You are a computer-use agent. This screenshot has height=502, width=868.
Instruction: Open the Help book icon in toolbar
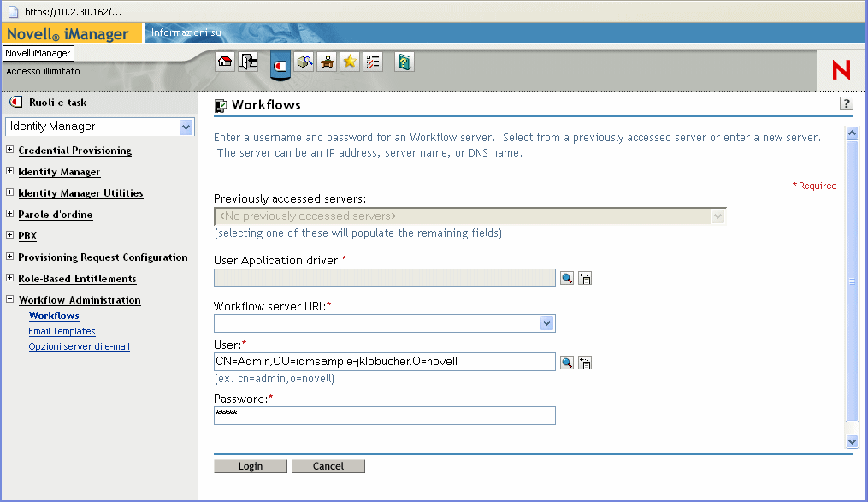[x=404, y=62]
